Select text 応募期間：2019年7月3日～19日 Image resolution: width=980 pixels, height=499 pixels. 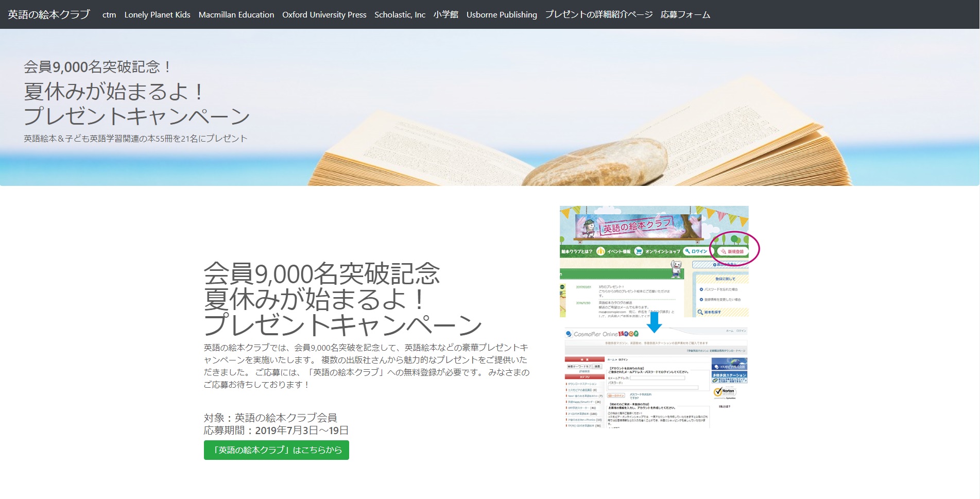click(x=276, y=430)
